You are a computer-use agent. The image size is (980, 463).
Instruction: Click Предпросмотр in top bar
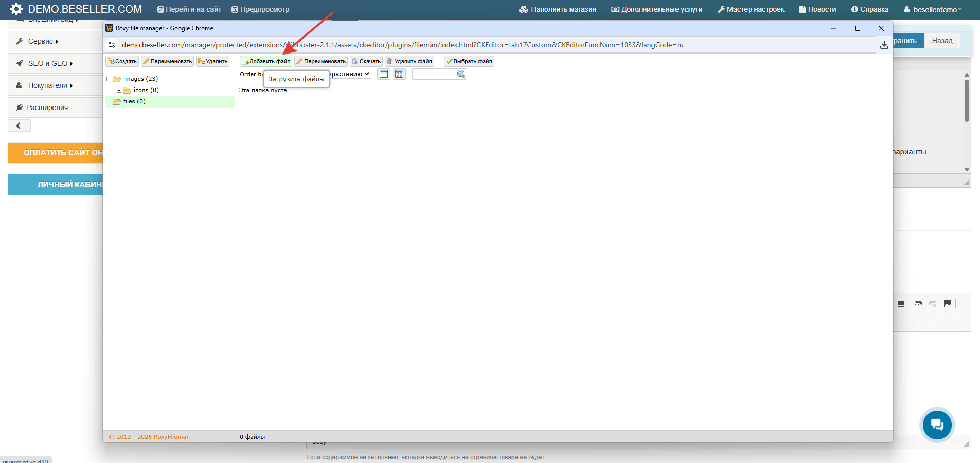[260, 9]
